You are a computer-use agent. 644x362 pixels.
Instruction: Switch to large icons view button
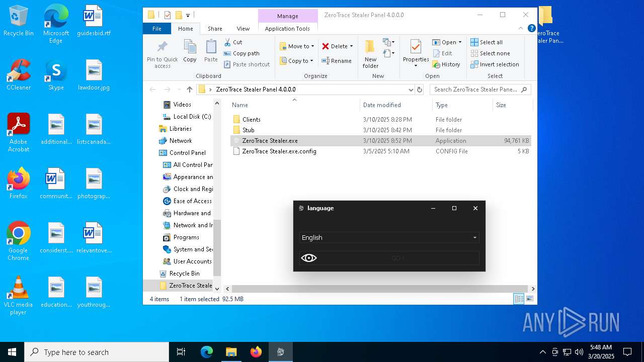(530, 299)
